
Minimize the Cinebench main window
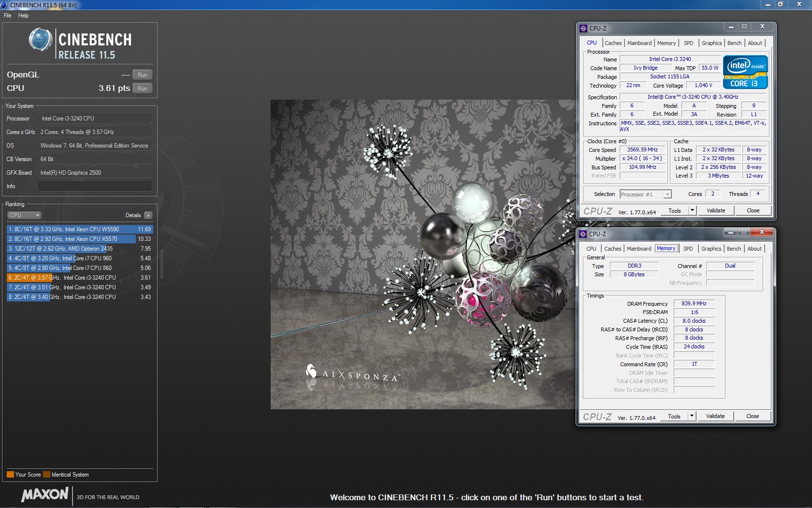click(768, 4)
